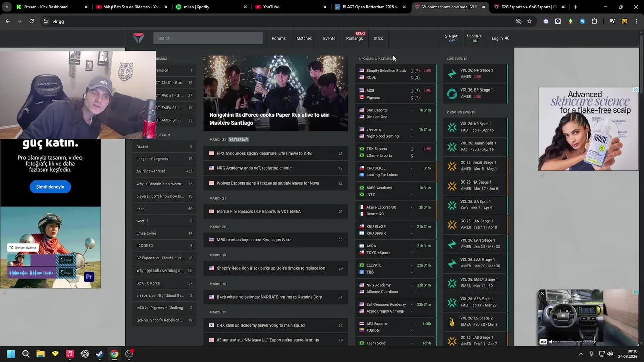Open the ChatGPT taskbar icon

tap(85, 354)
